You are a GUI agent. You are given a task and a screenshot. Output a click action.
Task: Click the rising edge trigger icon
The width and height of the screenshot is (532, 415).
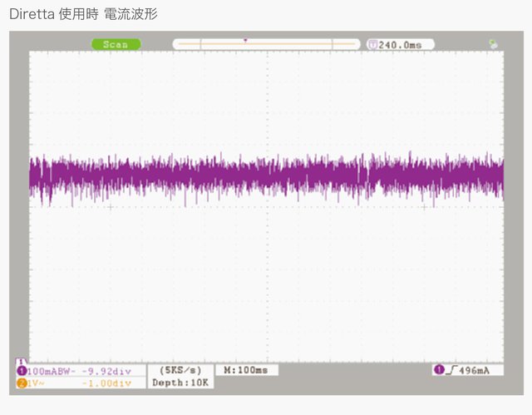click(451, 369)
